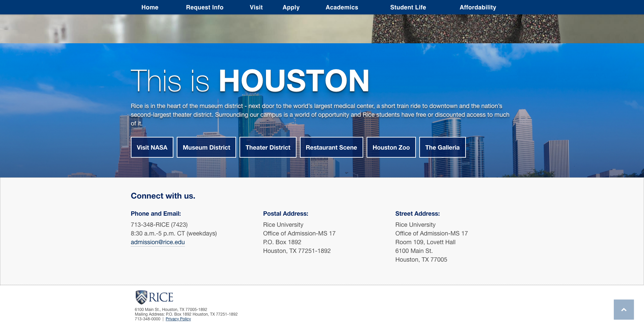Click the footer phone number 713-348-0000

tap(148, 319)
